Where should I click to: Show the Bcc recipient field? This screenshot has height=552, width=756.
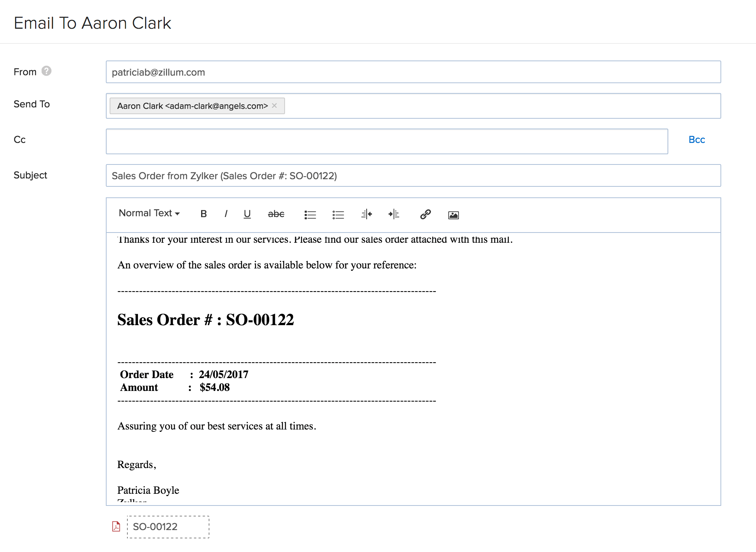[x=696, y=140]
